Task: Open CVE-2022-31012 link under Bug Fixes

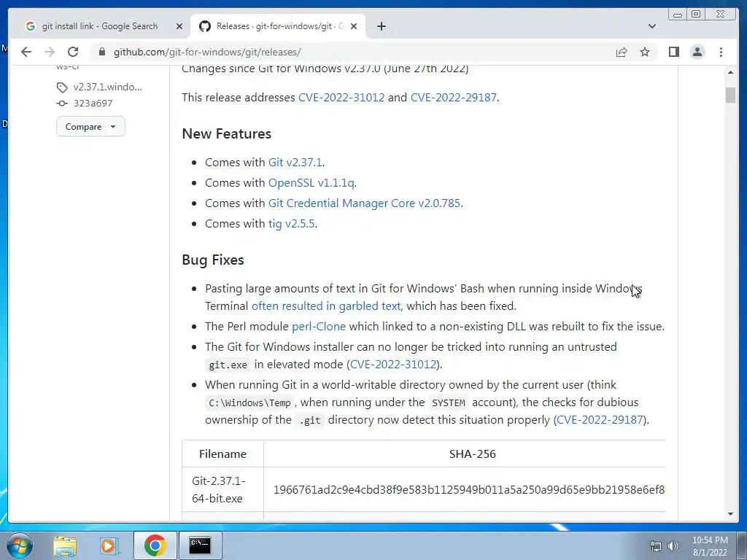Action: (x=393, y=365)
